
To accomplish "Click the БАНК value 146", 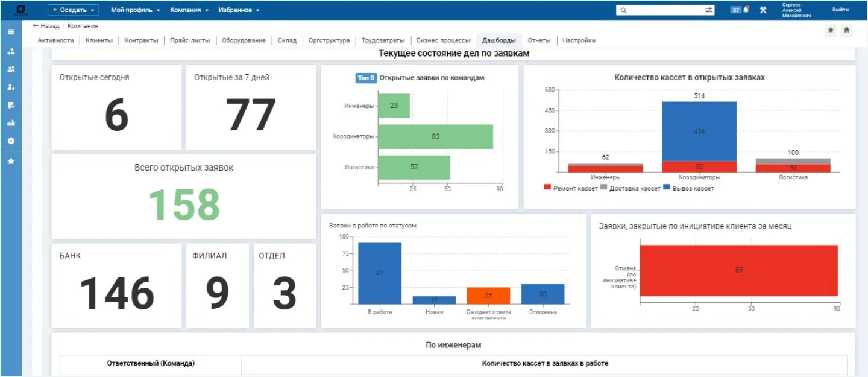I will (x=116, y=294).
